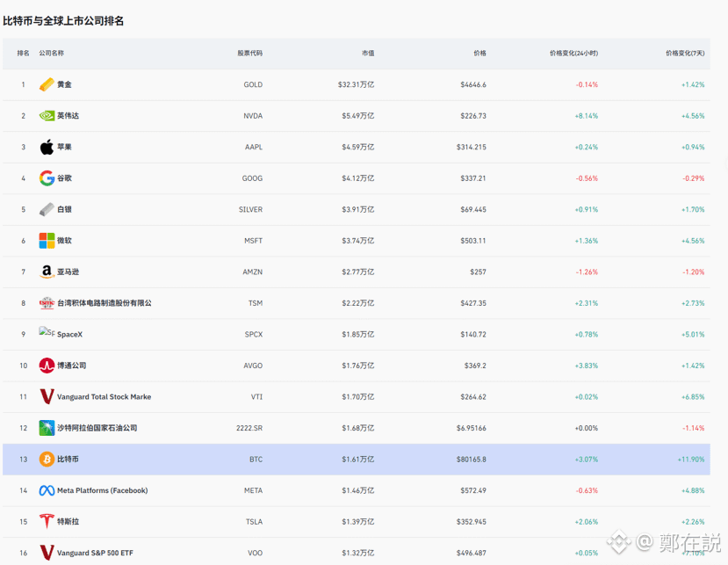728x565 pixels.
Task: Click the AAPL ticker code
Action: coord(254,147)
